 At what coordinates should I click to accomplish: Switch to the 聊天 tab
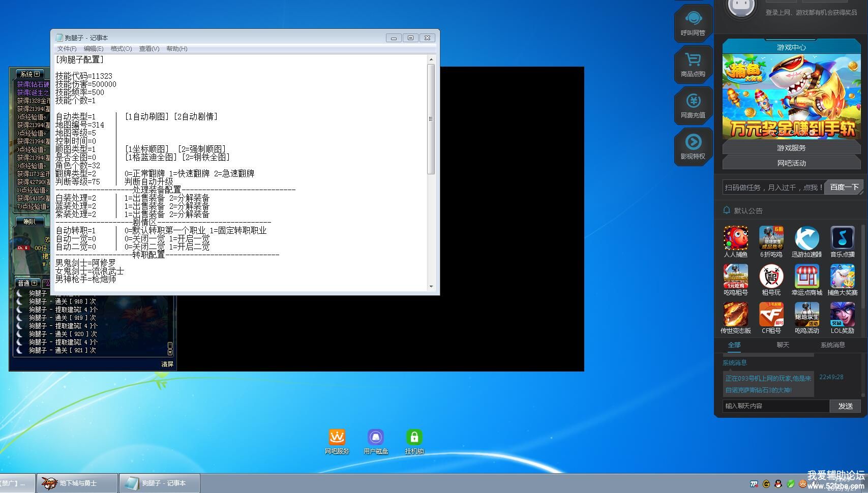pos(783,345)
